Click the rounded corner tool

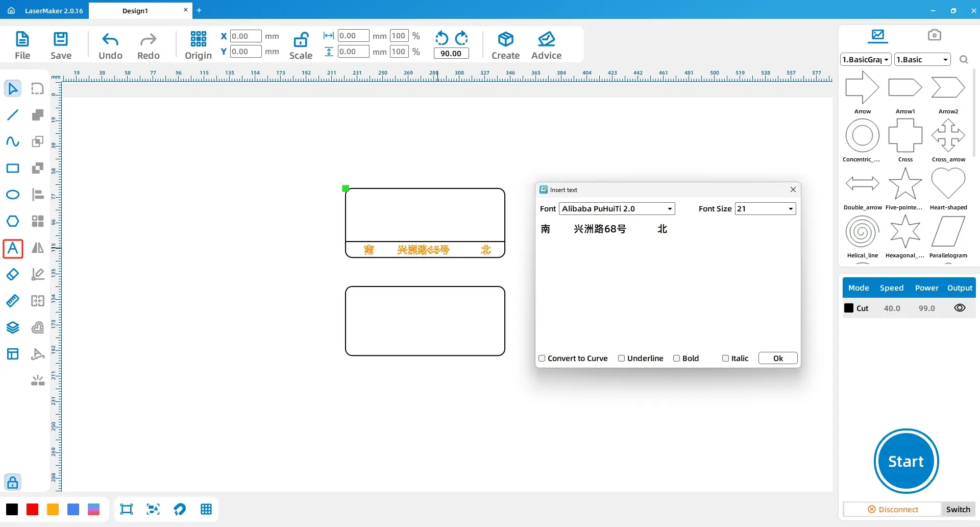(38, 88)
